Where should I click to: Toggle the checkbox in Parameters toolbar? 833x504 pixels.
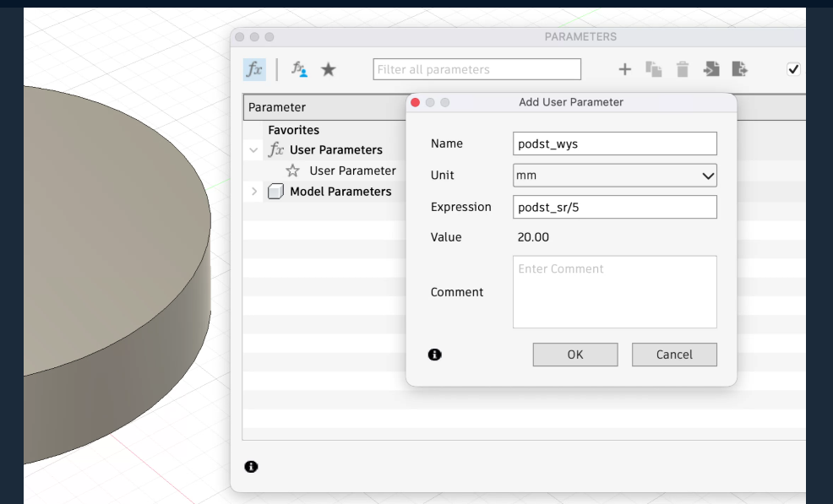click(793, 69)
